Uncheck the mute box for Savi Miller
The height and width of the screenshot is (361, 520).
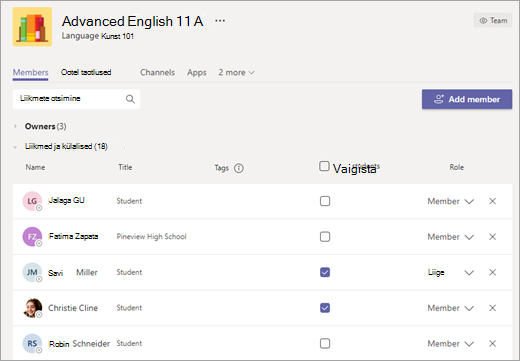click(x=325, y=272)
